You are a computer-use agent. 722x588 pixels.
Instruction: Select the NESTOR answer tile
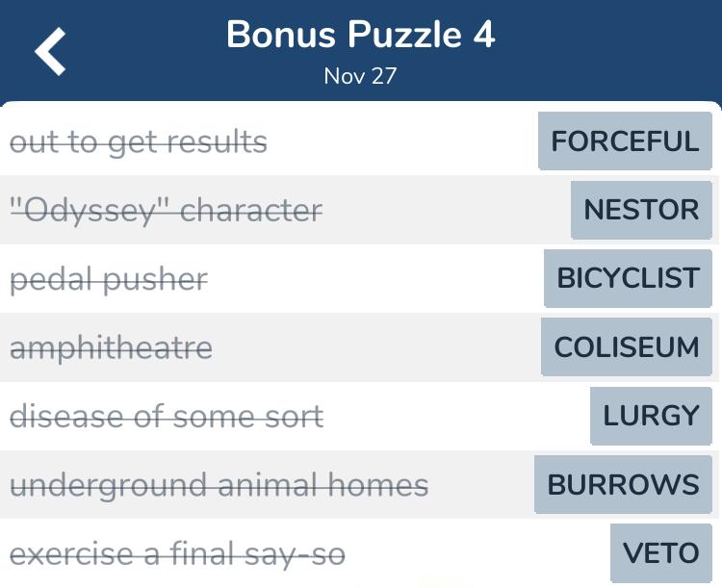coord(641,210)
